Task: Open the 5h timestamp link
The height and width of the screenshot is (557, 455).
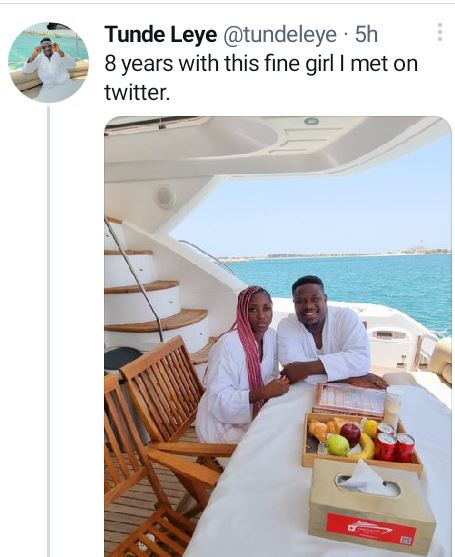Action: coord(366,34)
